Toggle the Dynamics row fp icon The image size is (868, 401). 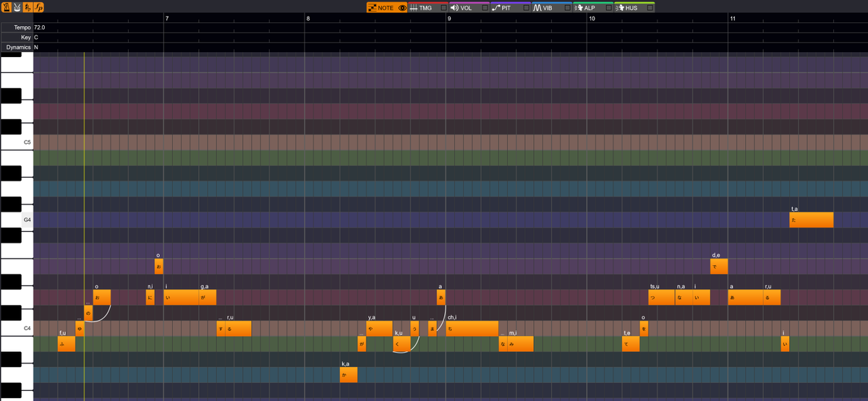39,7
